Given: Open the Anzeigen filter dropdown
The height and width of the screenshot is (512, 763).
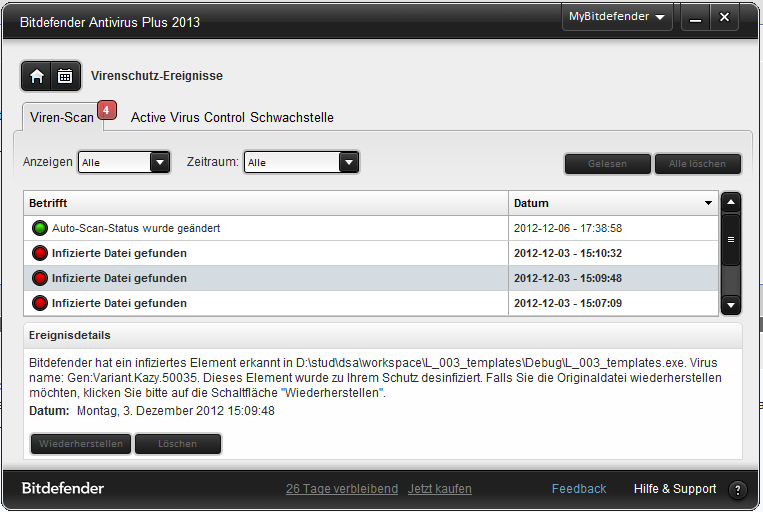Looking at the screenshot, I should click(124, 162).
